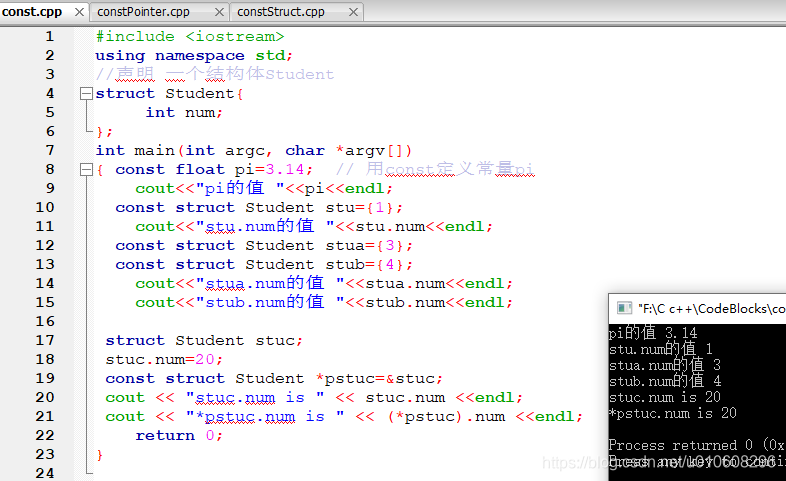This screenshot has height=481, width=786.
Task: Click 'stub={4};' declaration on line 13
Action: coord(369,265)
